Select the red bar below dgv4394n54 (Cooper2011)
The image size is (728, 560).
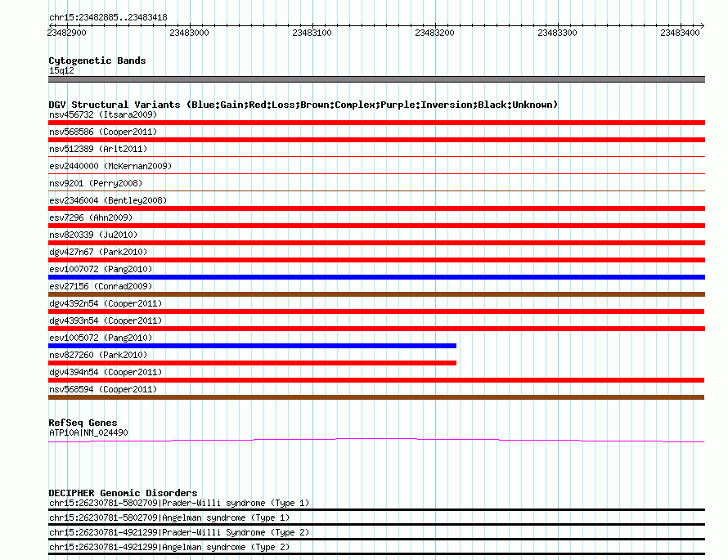[376, 380]
